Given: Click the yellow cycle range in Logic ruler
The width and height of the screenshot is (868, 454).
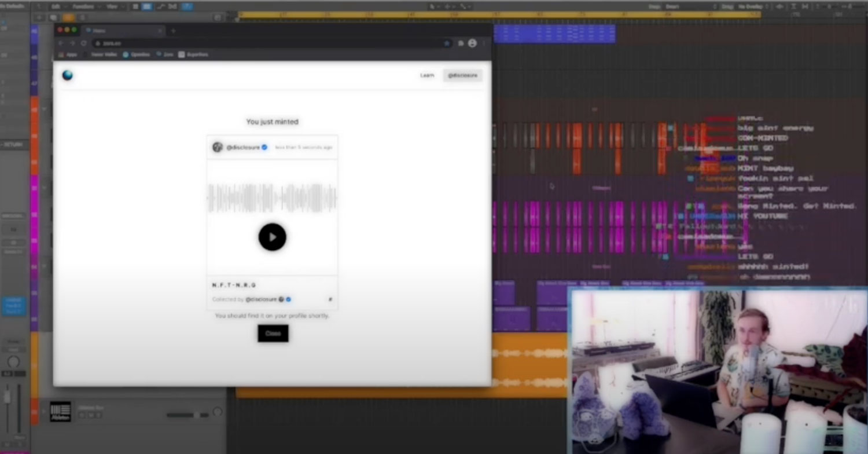Looking at the screenshot, I should pyautogui.click(x=499, y=14).
